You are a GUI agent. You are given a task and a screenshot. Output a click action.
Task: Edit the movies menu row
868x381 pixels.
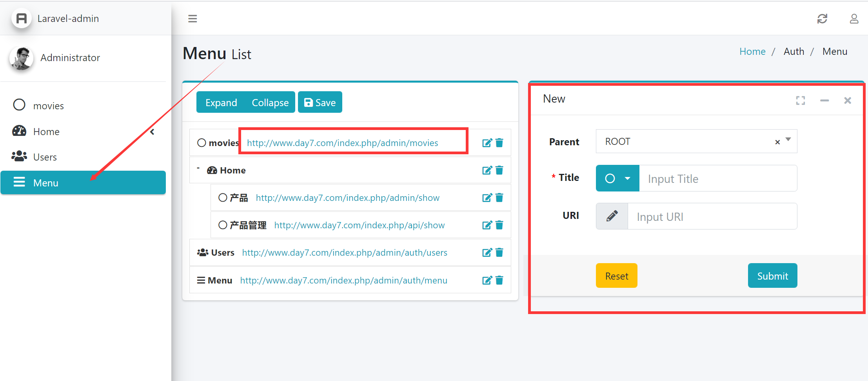[x=487, y=143]
